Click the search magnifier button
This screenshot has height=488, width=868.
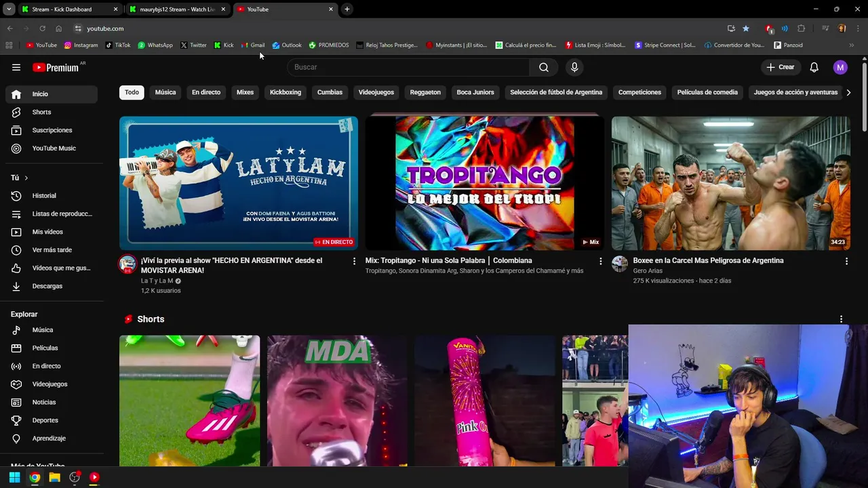point(544,67)
